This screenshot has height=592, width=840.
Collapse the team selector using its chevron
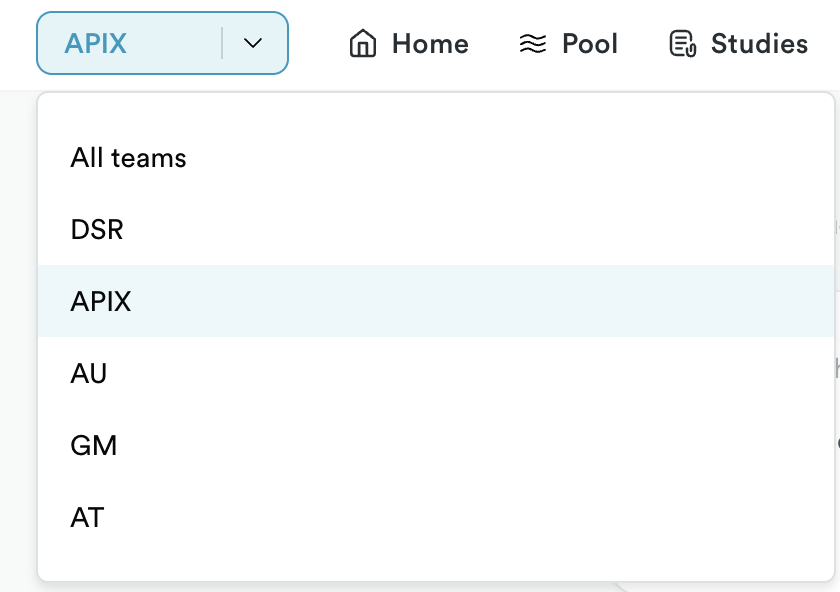tap(253, 43)
